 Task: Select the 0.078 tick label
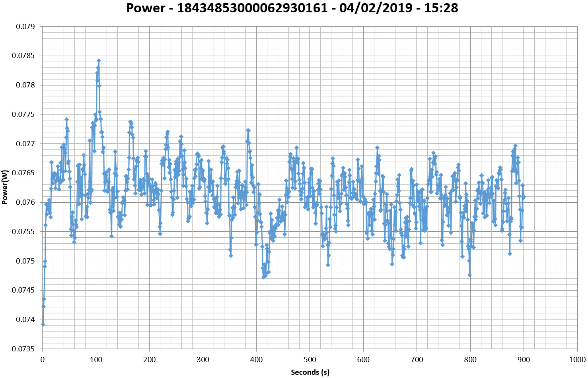tap(25, 85)
